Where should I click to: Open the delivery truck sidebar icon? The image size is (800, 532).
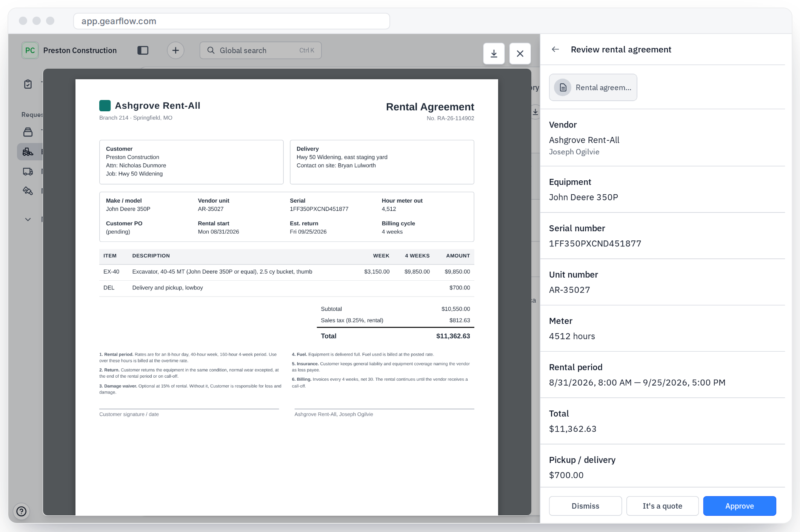pos(28,171)
